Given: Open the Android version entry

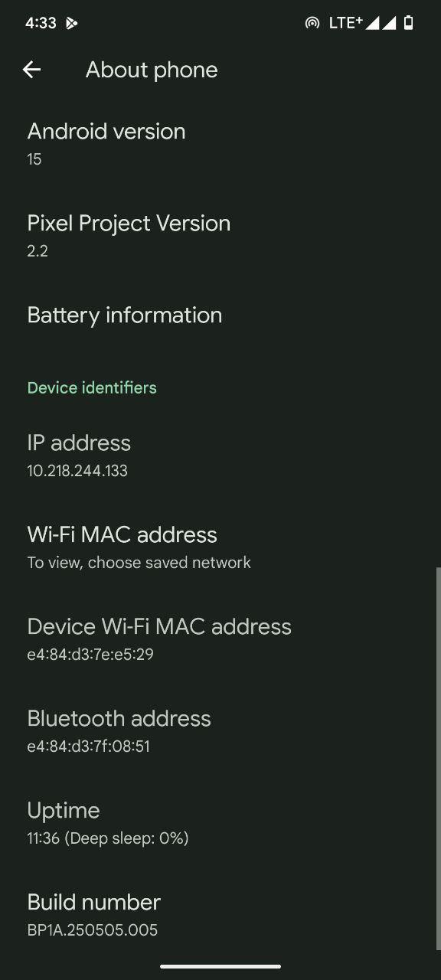Looking at the screenshot, I should click(220, 144).
